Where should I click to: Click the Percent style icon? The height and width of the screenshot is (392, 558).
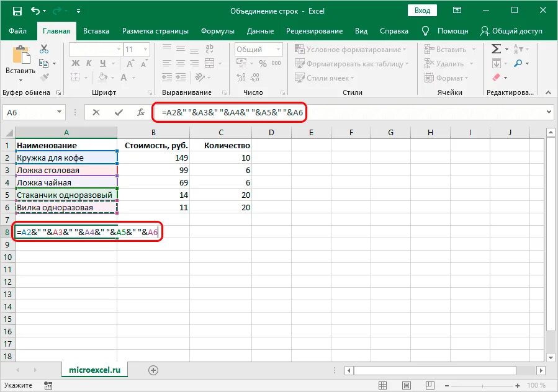click(263, 63)
